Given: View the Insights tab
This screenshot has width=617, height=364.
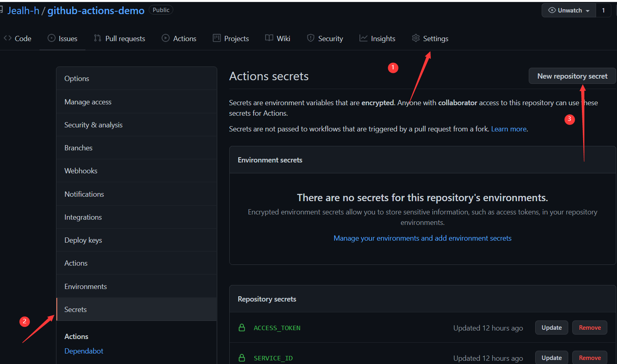Looking at the screenshot, I should point(377,38).
